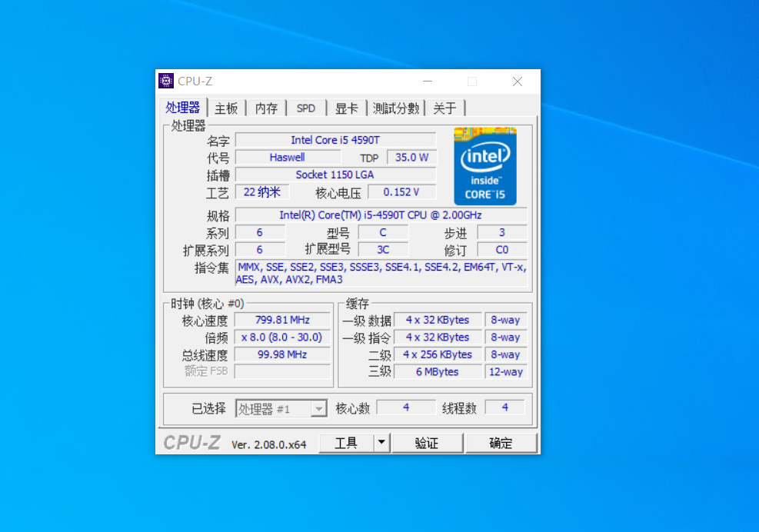Click the 扩展系列 value '6'
Viewport: 759px width, 532px height.
pos(260,250)
